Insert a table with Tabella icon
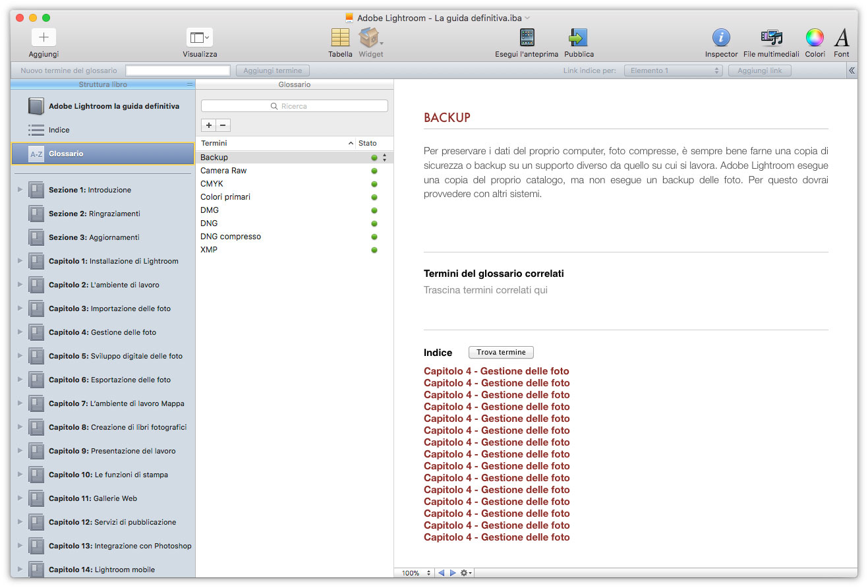 (x=340, y=38)
